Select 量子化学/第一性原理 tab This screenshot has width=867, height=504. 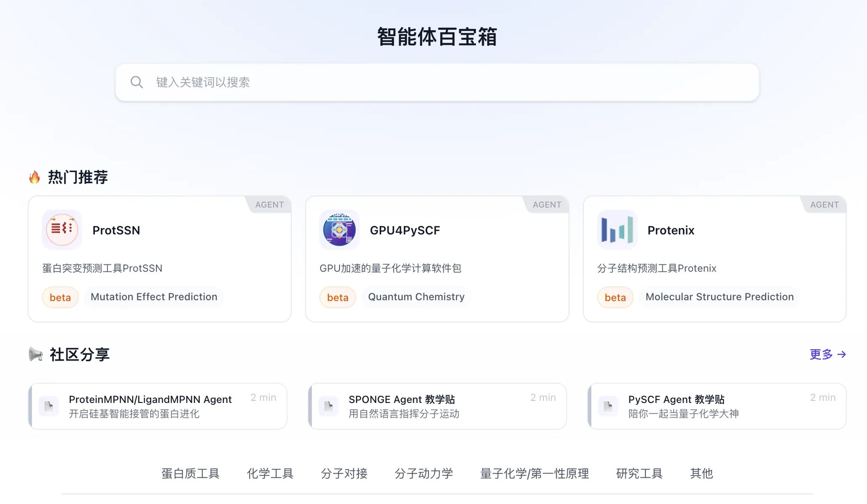[534, 473]
